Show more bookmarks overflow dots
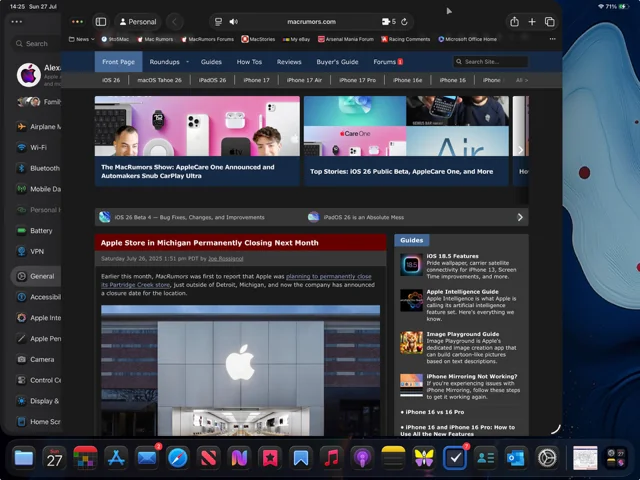640x480 pixels. tap(552, 39)
